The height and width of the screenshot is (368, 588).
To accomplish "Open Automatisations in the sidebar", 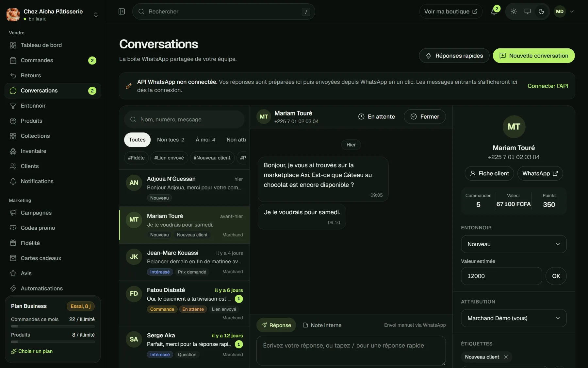I will [x=53, y=289].
